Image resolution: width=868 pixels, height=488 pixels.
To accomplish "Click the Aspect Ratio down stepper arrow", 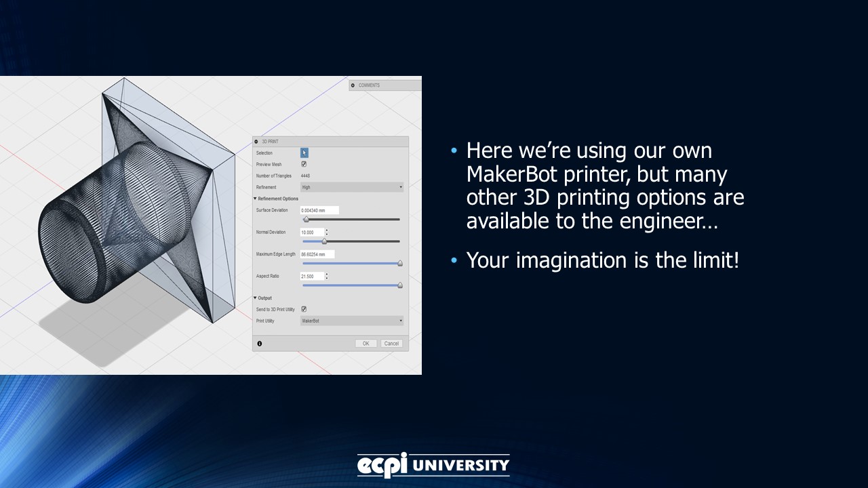I will pyautogui.click(x=326, y=278).
